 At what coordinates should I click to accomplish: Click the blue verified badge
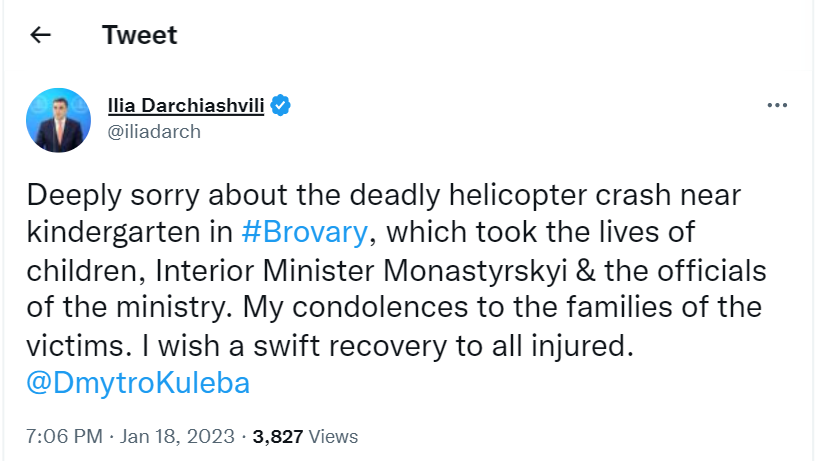(x=280, y=106)
